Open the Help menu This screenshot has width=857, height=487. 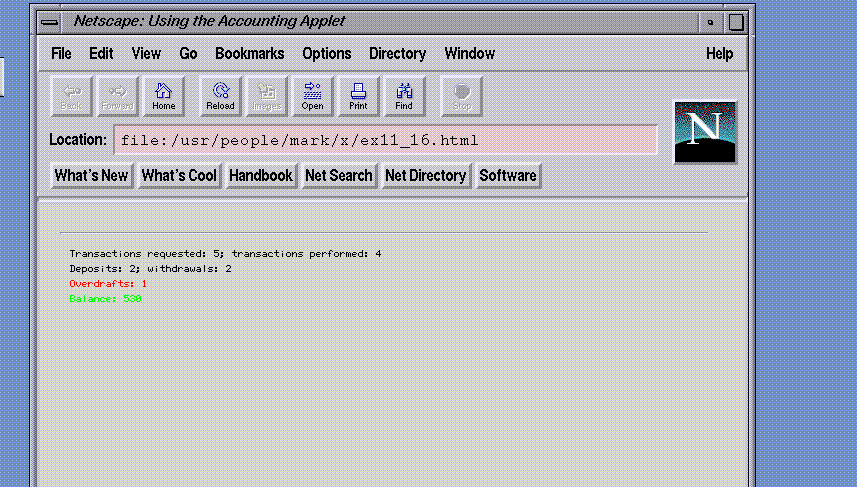[719, 54]
